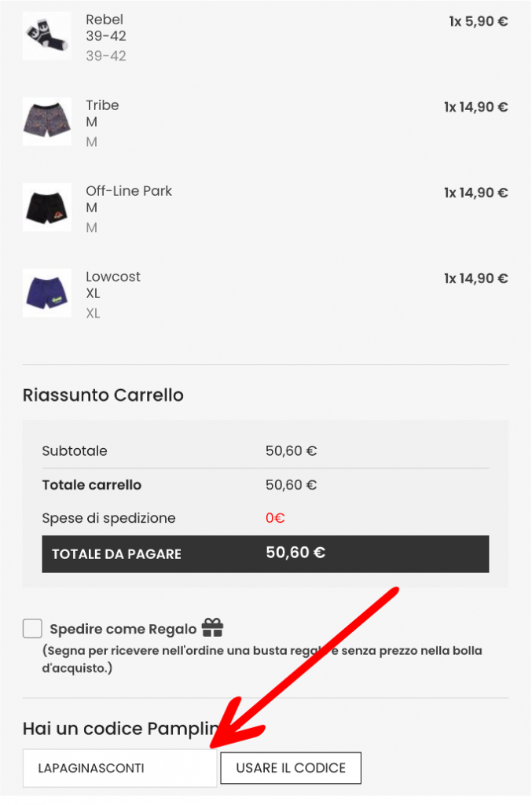Click the Spese di spedizione 0€ value
Viewport: 532px width, 805px height.
point(275,518)
